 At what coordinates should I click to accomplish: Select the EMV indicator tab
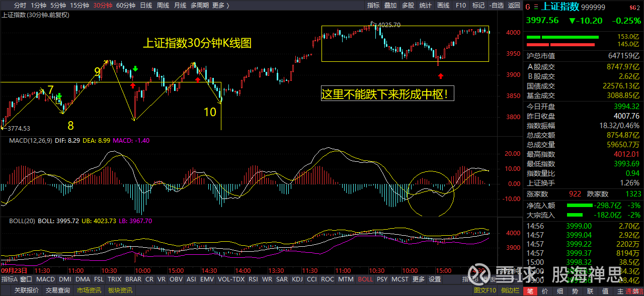point(207,279)
